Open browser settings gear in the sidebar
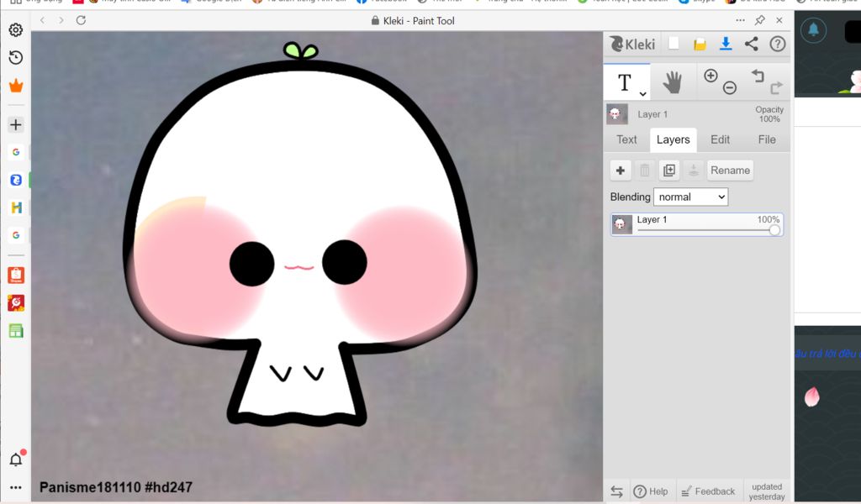861x504 pixels. tap(16, 29)
